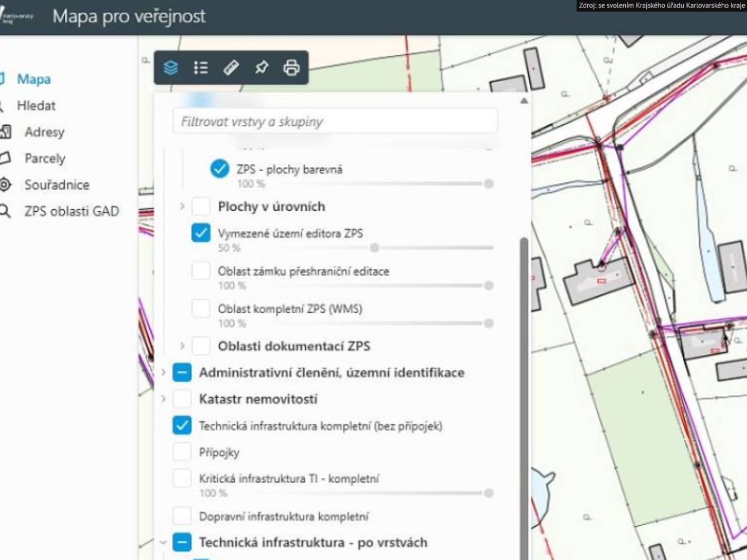Click the Adresy sidebar icon
This screenshot has height=560, width=747.
pyautogui.click(x=5, y=132)
